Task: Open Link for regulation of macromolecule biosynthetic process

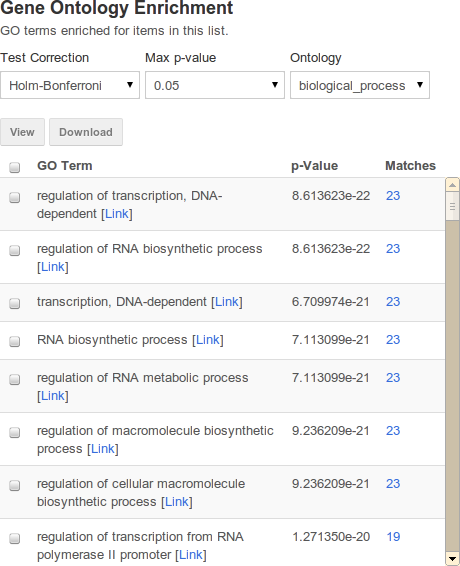Action: point(103,449)
